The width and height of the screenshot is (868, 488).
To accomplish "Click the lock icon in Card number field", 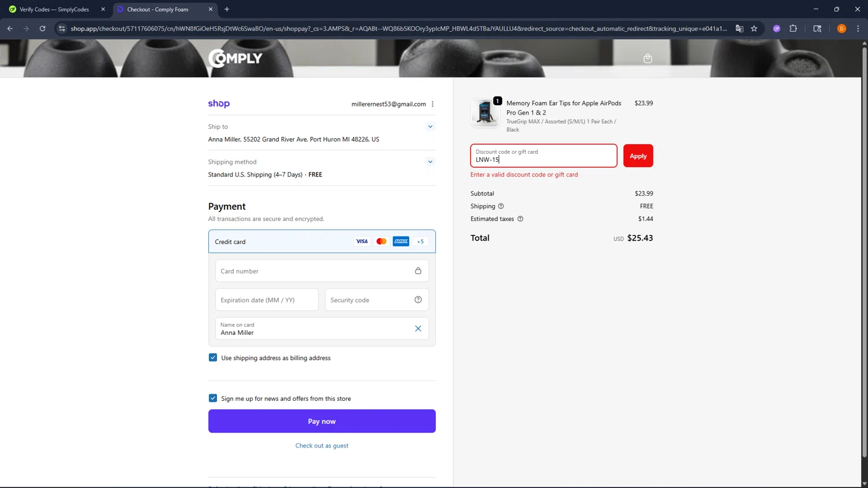I will coord(418,271).
